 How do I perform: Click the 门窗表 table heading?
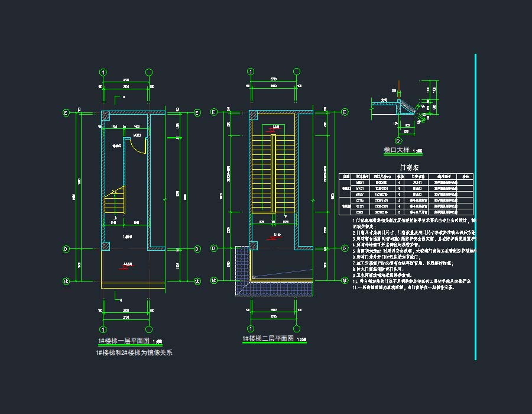tap(409, 167)
